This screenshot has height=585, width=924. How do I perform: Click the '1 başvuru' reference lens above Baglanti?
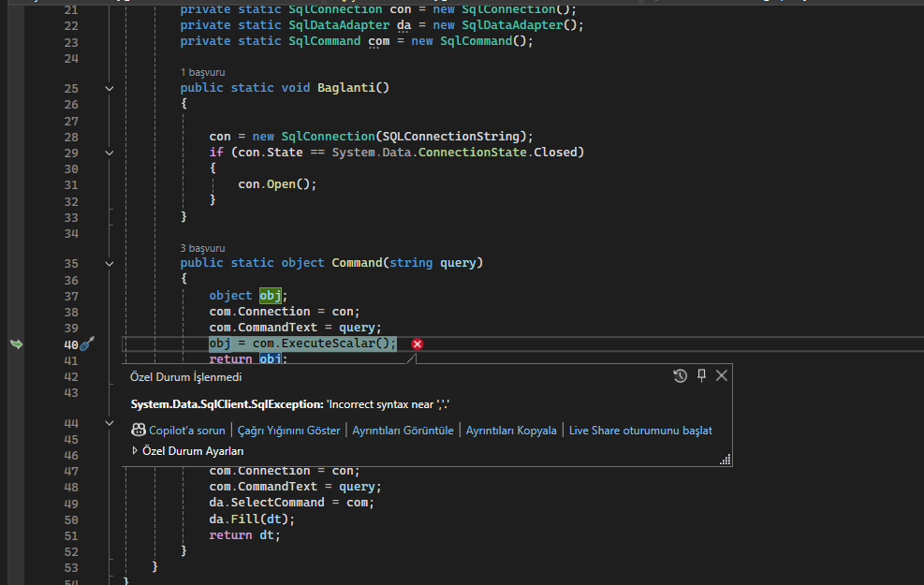click(202, 72)
